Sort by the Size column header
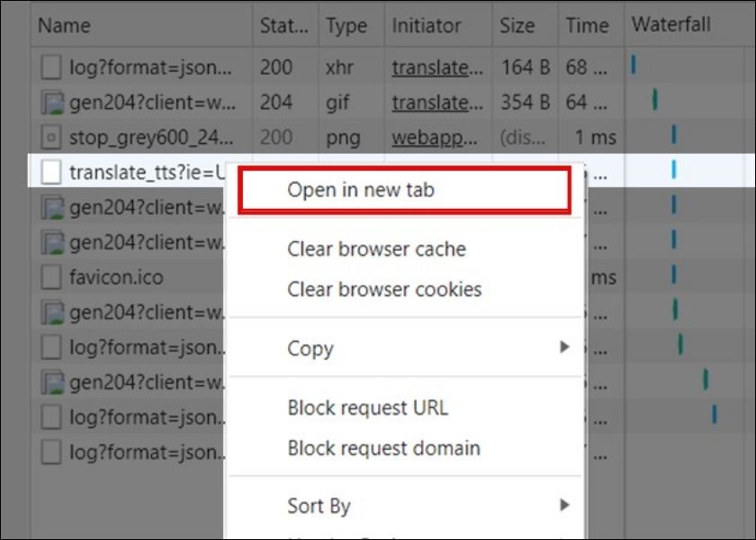Screen dimensions: 756x540 517,26
